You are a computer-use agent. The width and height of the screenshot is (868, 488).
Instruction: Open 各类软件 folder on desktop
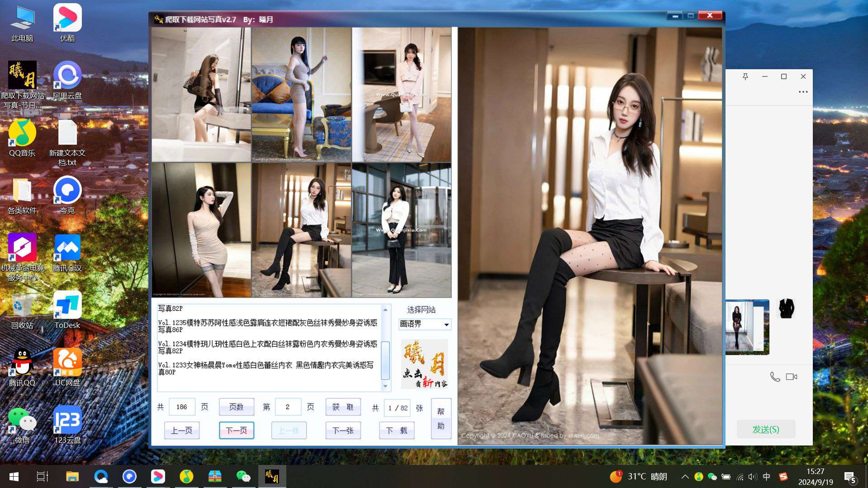pos(22,195)
